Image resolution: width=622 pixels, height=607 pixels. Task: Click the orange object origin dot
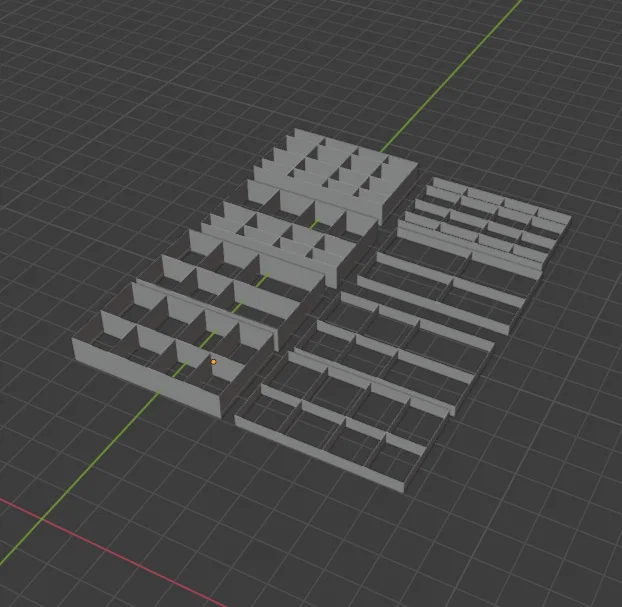[x=213, y=362]
